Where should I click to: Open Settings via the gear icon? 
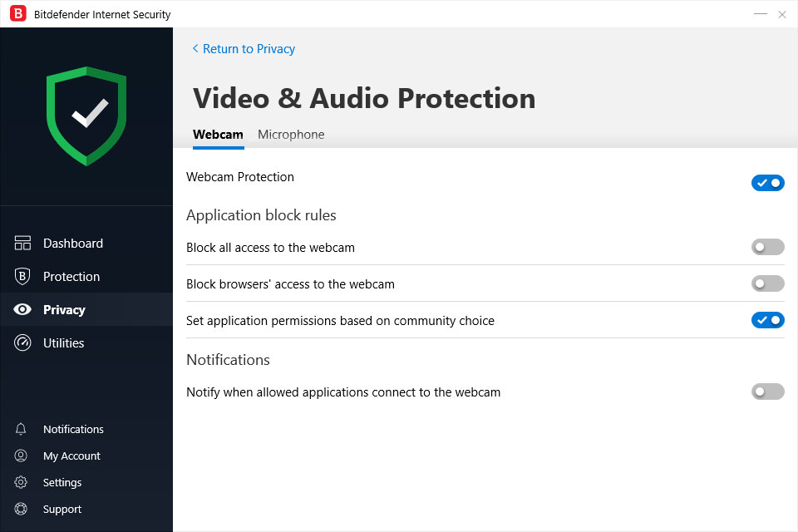click(22, 483)
